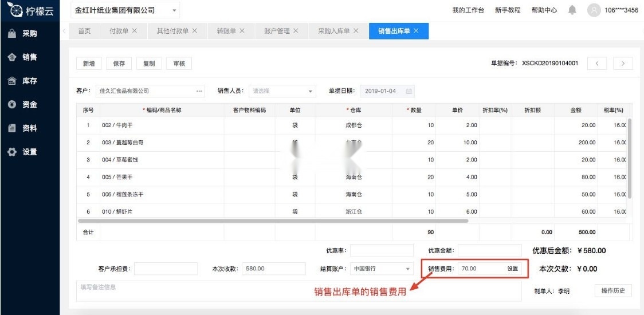Go to the next document arrow
The image size is (644, 315).
pyautogui.click(x=623, y=64)
